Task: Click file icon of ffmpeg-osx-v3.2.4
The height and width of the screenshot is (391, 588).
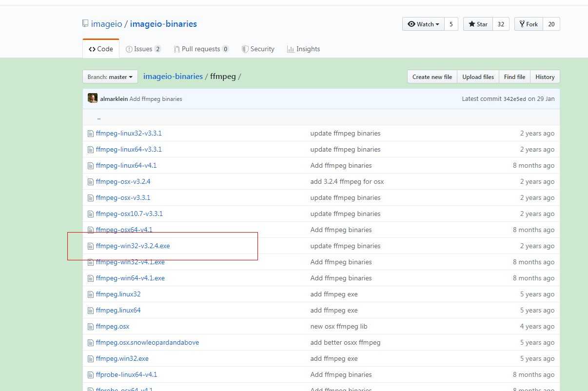Action: (90, 181)
